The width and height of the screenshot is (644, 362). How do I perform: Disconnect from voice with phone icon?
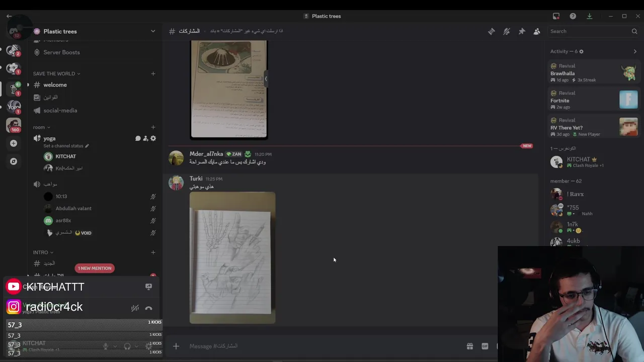coord(148,308)
